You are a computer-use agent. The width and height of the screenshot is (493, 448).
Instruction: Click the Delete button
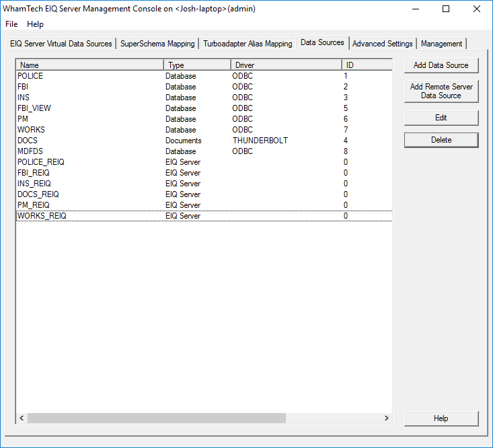[x=441, y=140]
